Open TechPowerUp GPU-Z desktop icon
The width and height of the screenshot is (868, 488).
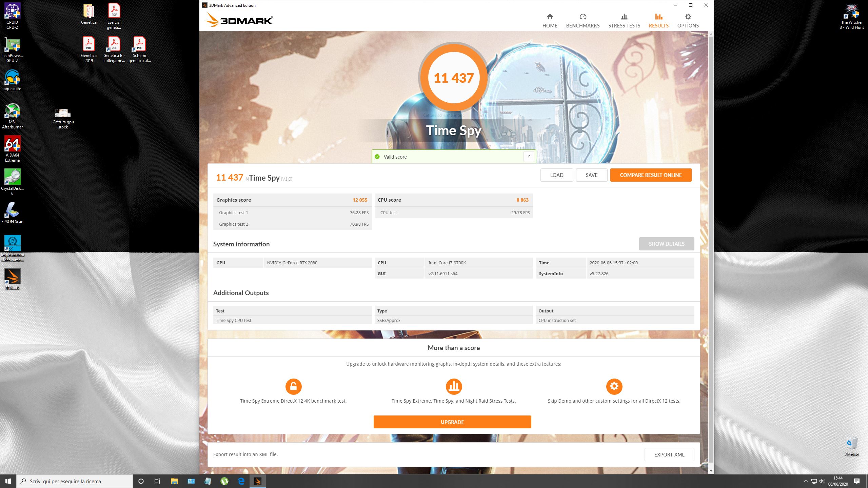[x=12, y=49]
